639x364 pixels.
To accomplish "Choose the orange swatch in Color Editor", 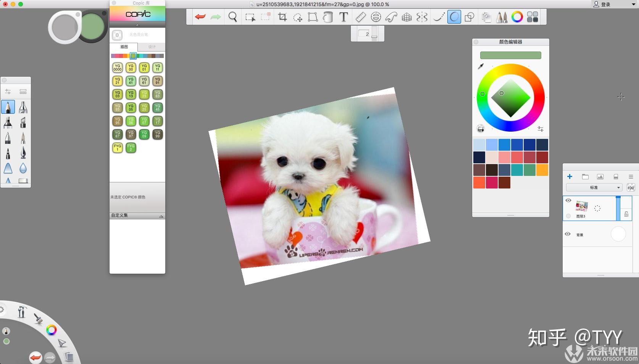I will 542,170.
